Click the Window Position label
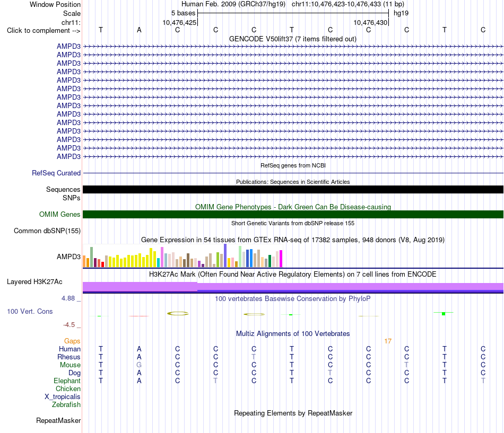504x433 pixels. pos(55,4)
